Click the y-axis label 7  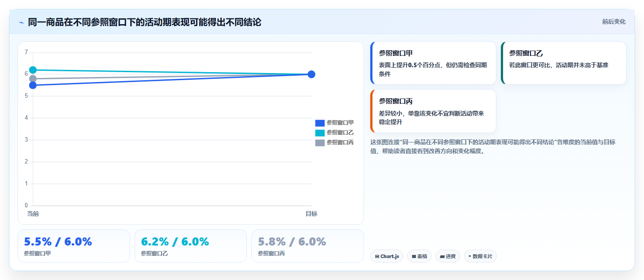(x=26, y=52)
